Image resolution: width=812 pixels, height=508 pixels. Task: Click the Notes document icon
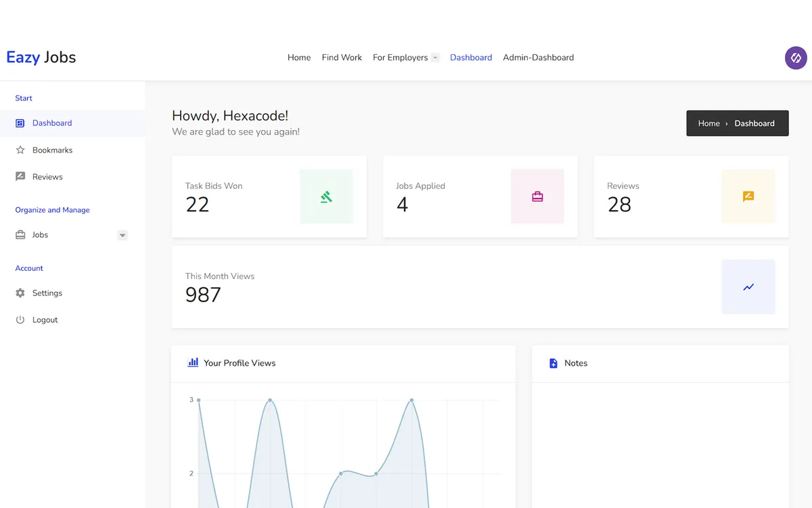554,363
